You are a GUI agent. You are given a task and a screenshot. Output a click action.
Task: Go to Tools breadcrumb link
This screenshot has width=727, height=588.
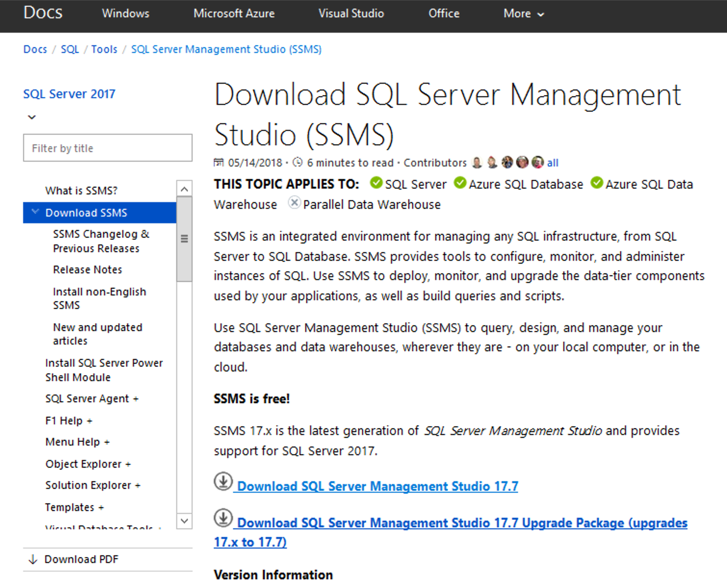tap(104, 49)
